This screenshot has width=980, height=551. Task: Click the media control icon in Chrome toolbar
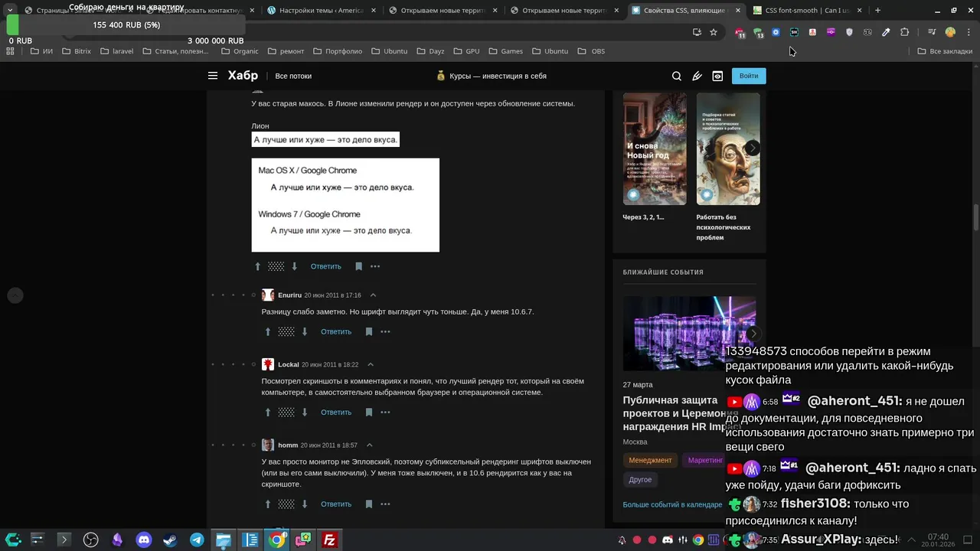pos(931,32)
